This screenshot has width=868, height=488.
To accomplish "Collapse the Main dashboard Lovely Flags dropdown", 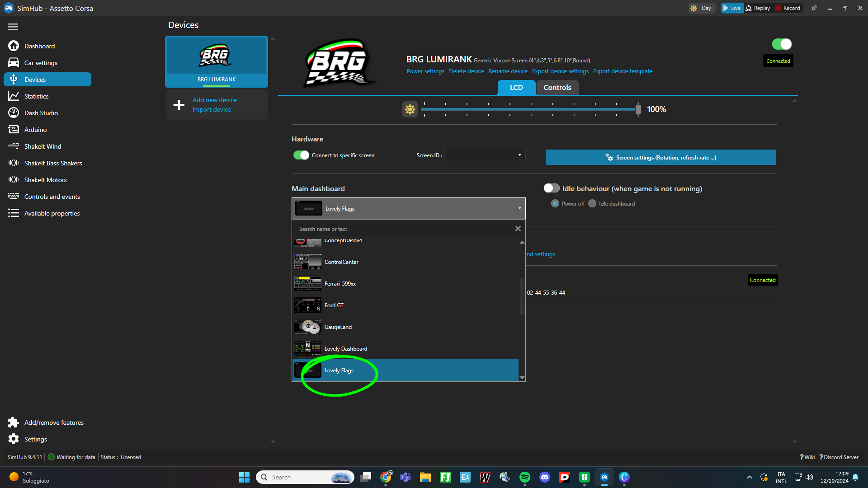I will click(408, 209).
